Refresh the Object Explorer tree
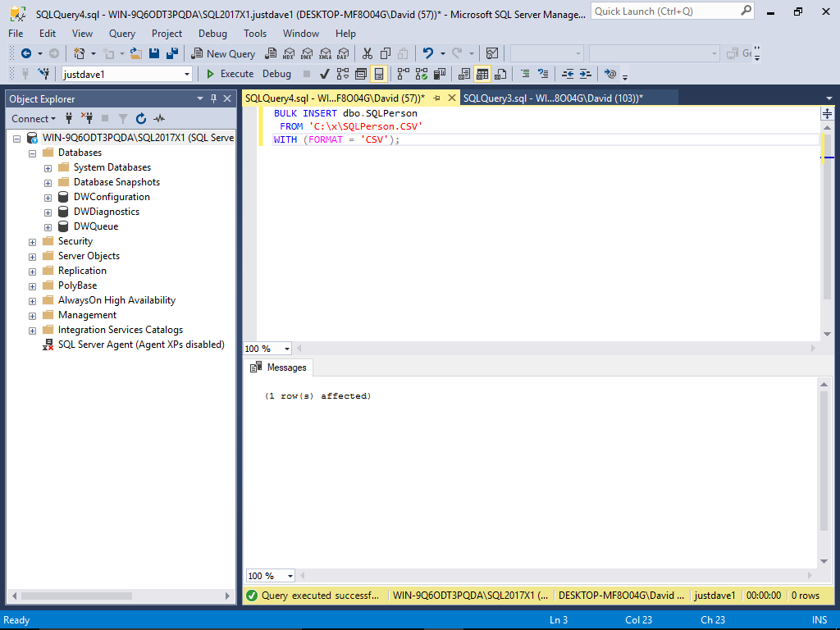The height and width of the screenshot is (630, 840). click(x=141, y=118)
